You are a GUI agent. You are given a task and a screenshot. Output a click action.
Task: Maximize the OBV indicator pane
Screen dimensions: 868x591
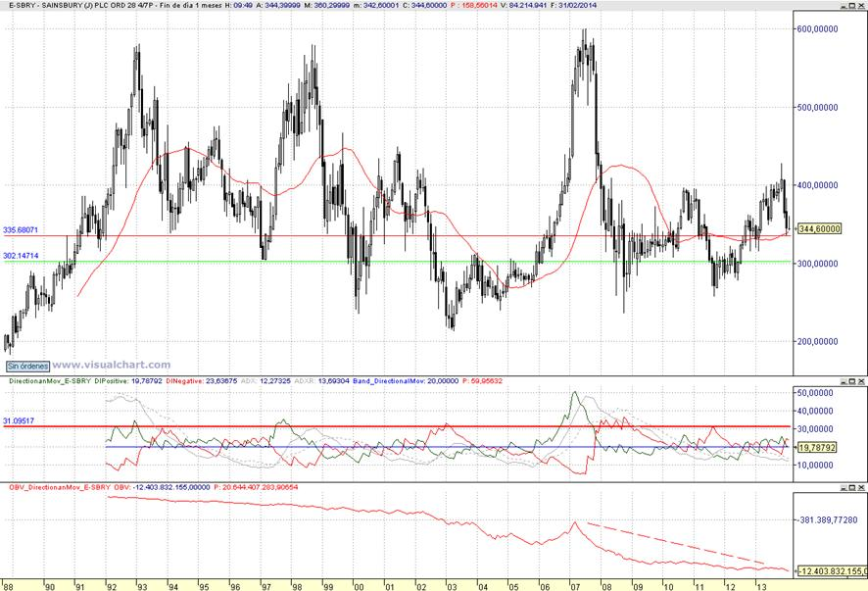pos(852,487)
